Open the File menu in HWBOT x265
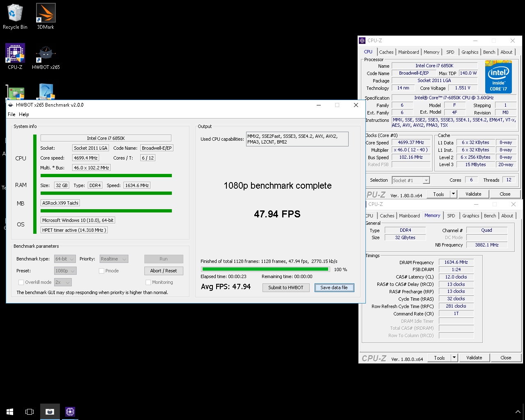The image size is (525, 420). coord(11,114)
